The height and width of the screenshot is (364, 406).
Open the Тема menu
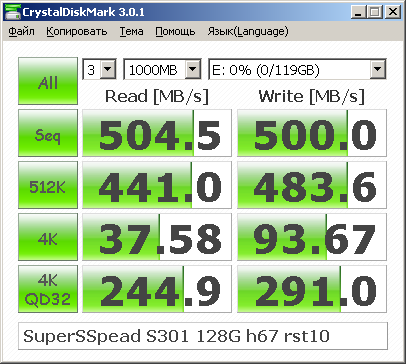pos(131,31)
